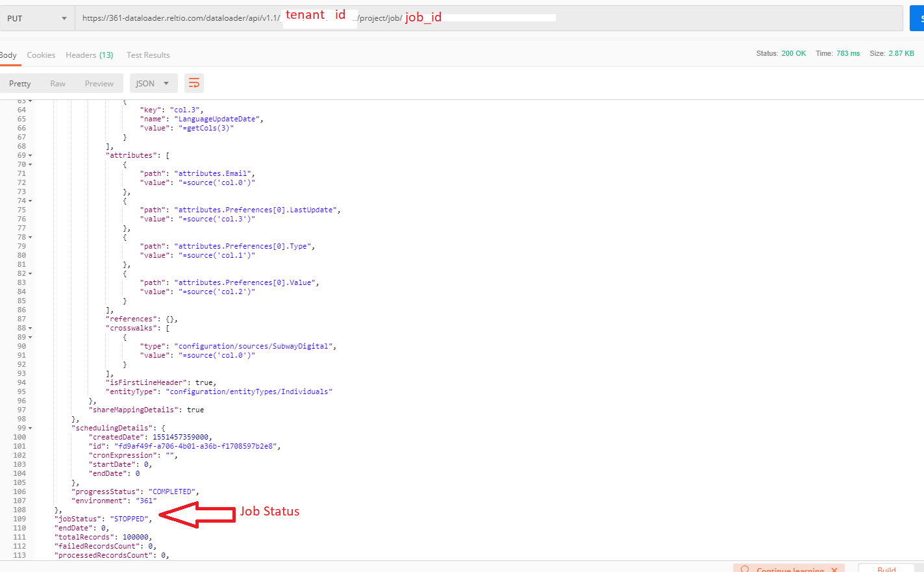Click "attributes.Preferences[0].Type" path
The image size is (924, 572).
pyautogui.click(x=242, y=246)
